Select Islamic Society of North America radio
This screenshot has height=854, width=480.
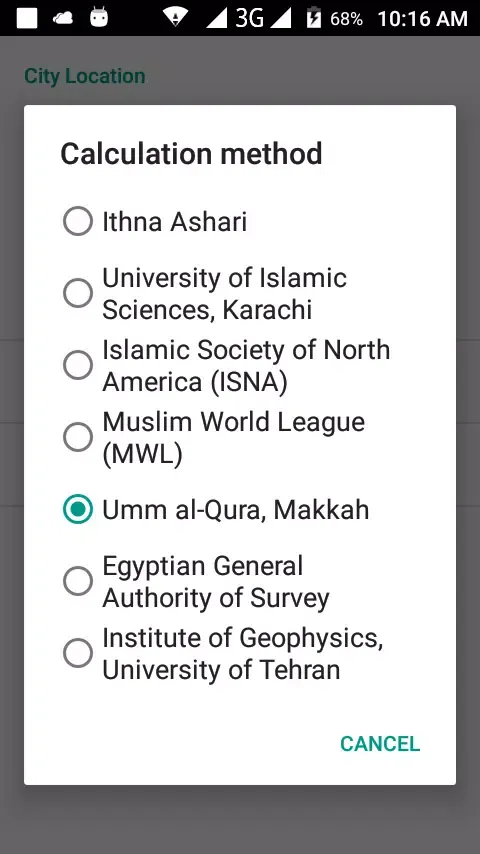click(x=78, y=365)
